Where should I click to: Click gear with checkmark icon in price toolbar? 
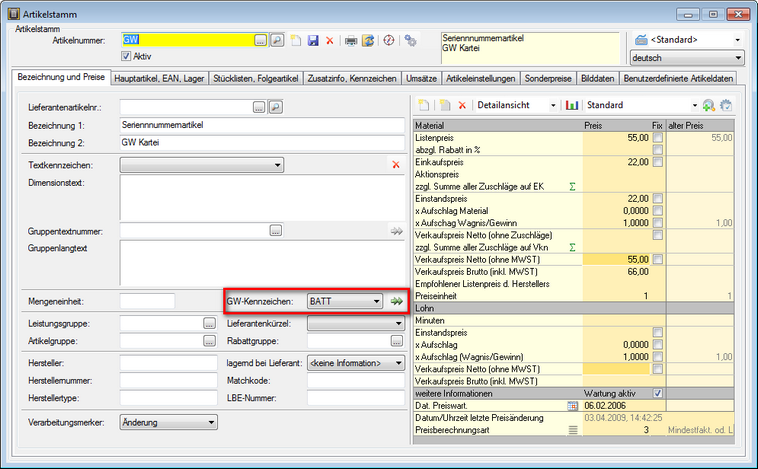click(726, 105)
